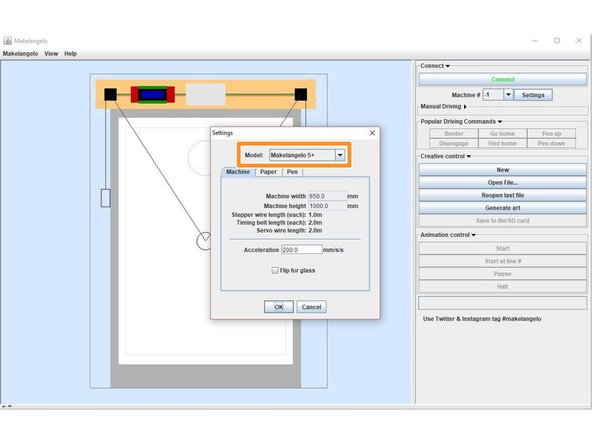592x444 pixels.
Task: Open the Model dropdown in Settings
Action: tap(340, 155)
